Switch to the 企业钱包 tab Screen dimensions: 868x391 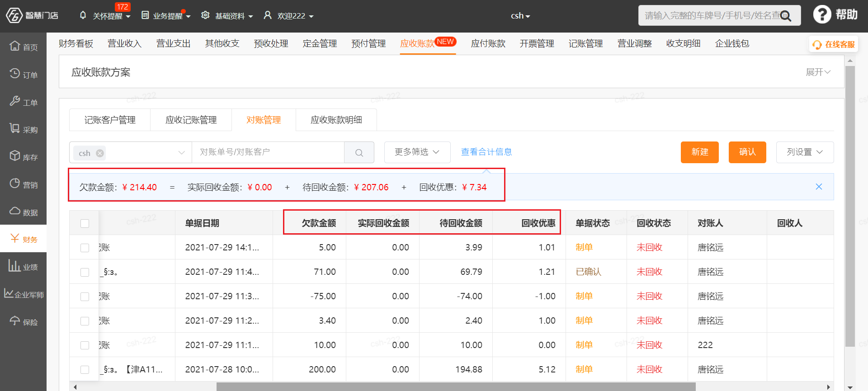coord(732,43)
